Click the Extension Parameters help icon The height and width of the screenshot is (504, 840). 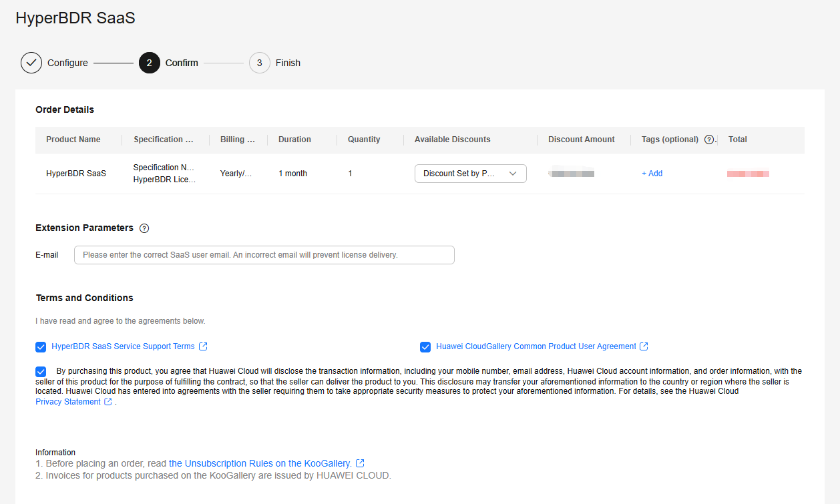(144, 228)
